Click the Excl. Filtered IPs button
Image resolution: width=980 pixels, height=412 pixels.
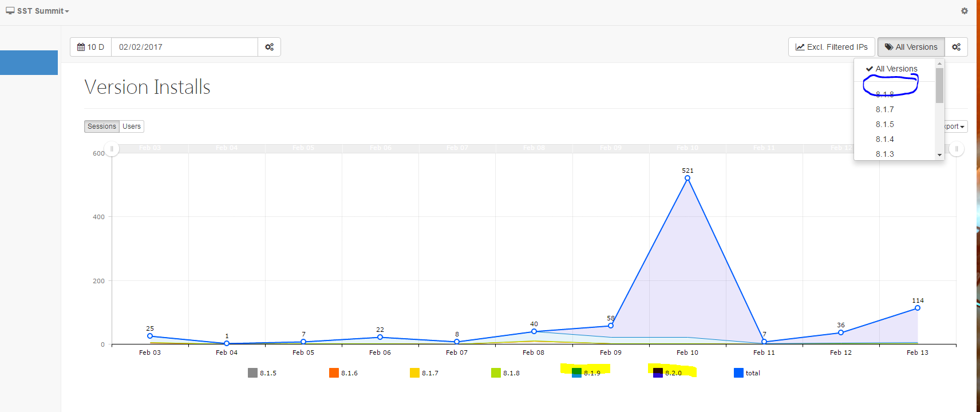831,47
